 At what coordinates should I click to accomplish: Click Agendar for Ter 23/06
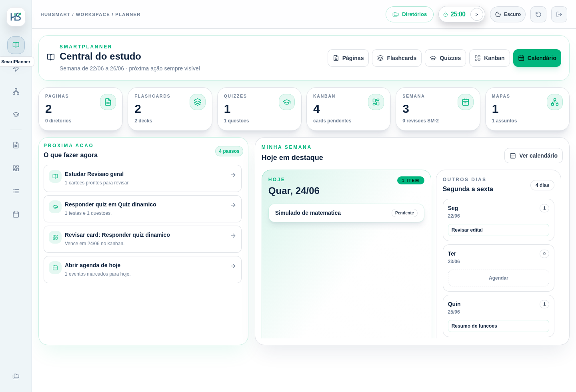point(498,278)
